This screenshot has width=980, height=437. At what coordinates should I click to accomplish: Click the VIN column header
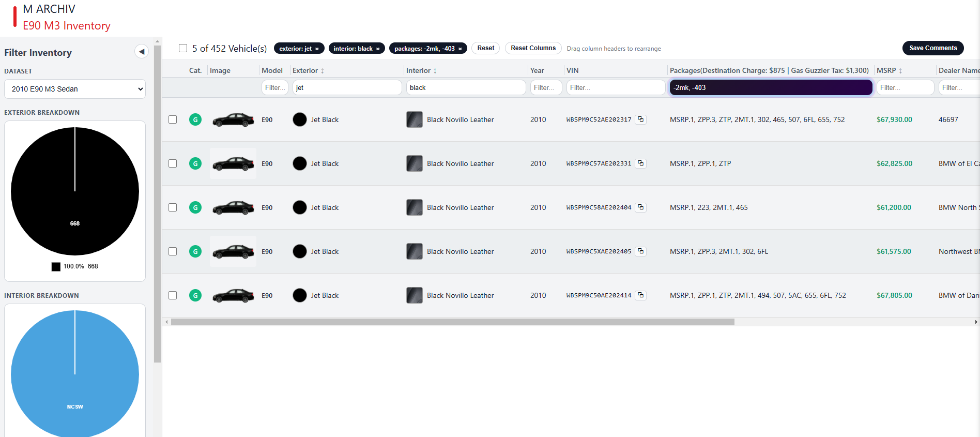click(573, 70)
